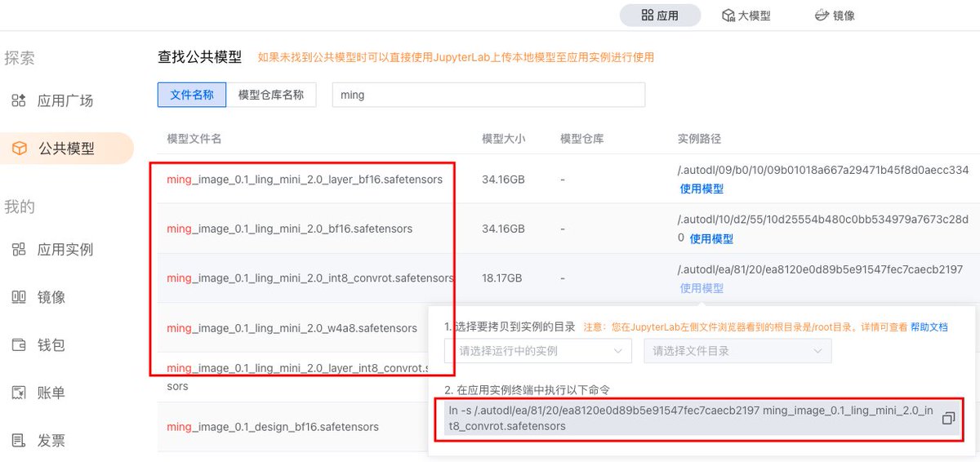980x462 pixels.
Task: Click the search field containing ming
Action: (488, 95)
